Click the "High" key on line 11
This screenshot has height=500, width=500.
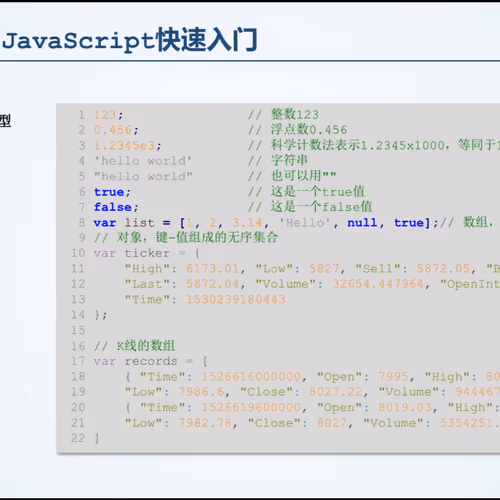pyautogui.click(x=148, y=269)
